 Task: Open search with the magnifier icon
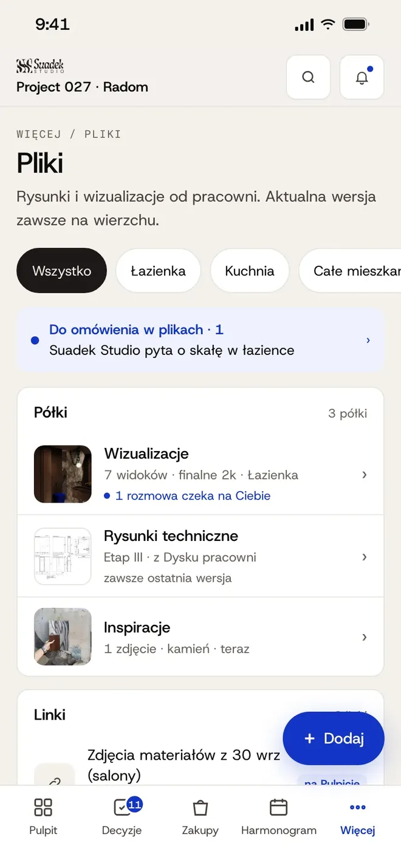coord(308,77)
